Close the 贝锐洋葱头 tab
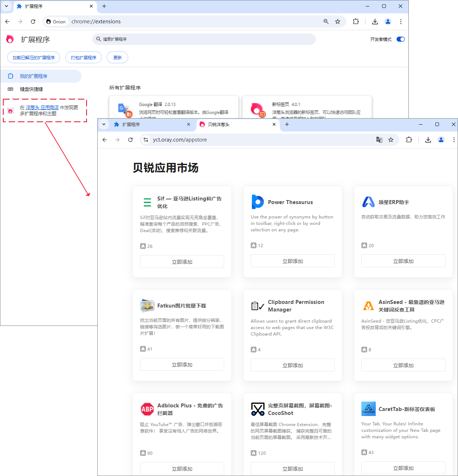Viewport: 458px width, 476px height. (274, 124)
